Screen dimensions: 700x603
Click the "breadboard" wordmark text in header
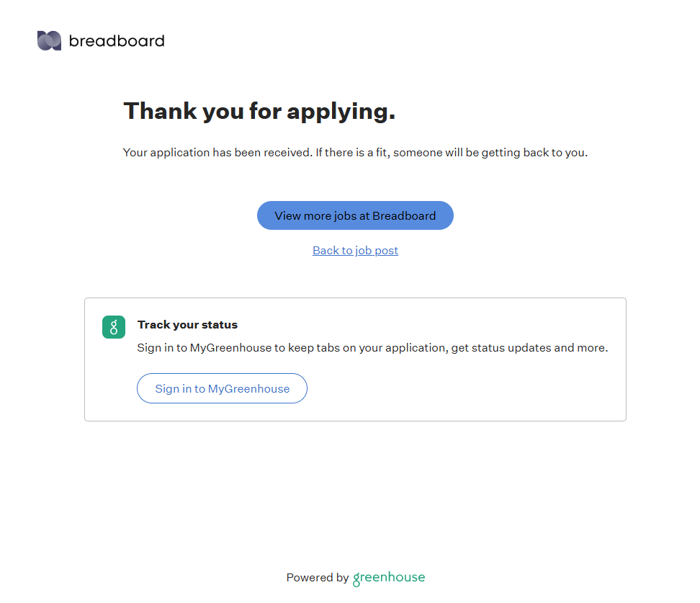[x=117, y=41]
